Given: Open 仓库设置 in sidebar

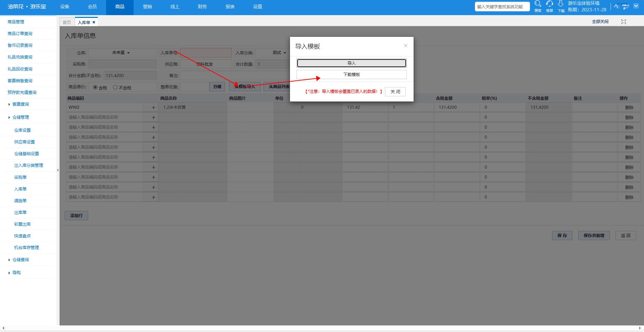Looking at the screenshot, I should point(22,130).
